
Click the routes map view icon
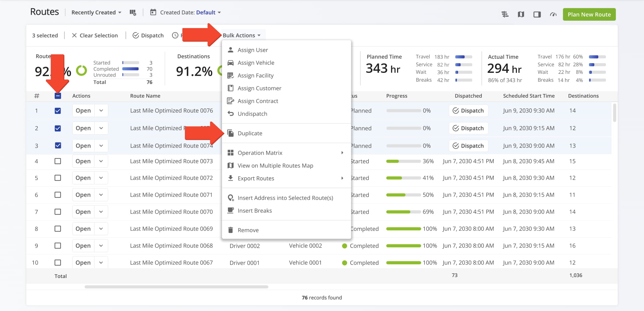click(521, 14)
